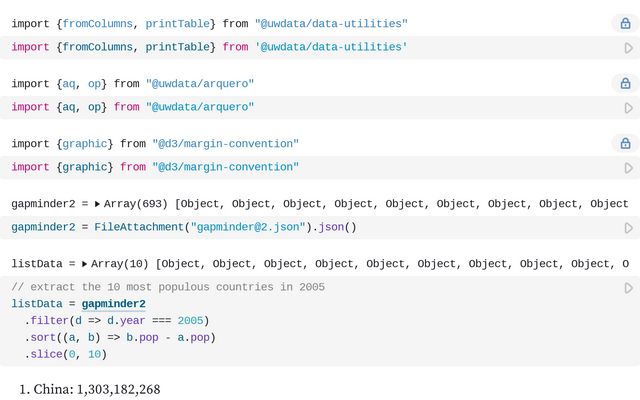Expand the listData Array(10) output

pyautogui.click(x=84, y=264)
